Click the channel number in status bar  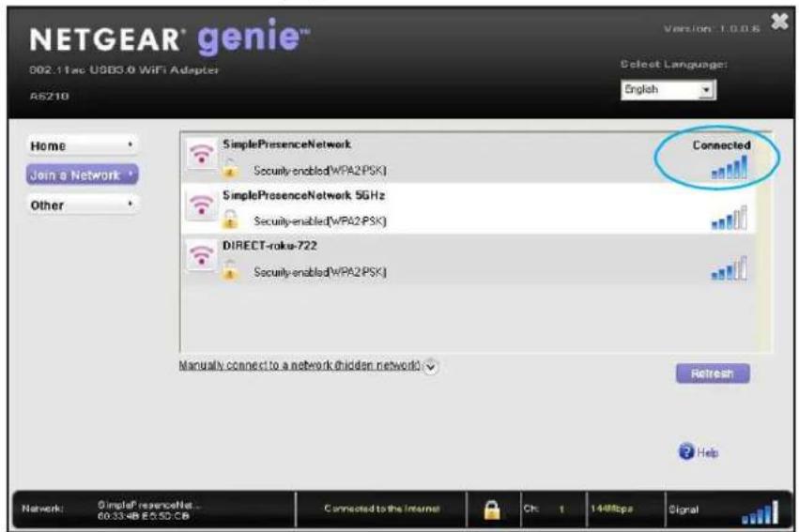(x=561, y=509)
